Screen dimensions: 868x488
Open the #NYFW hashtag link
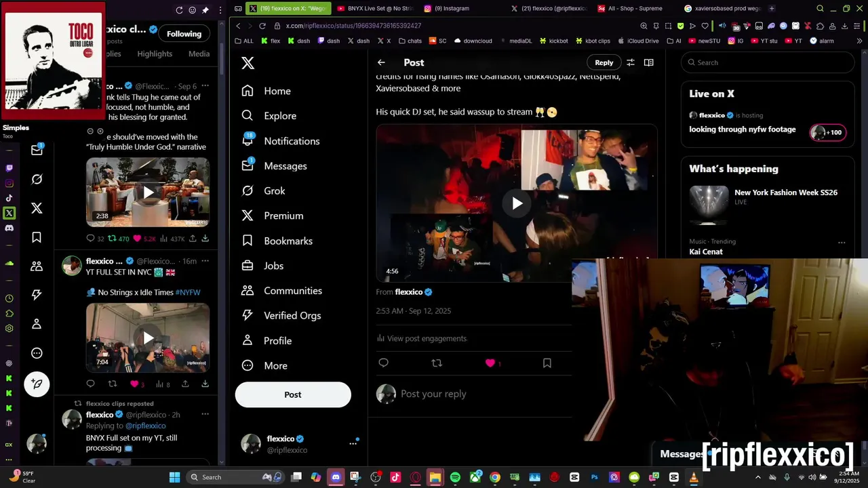(x=188, y=292)
